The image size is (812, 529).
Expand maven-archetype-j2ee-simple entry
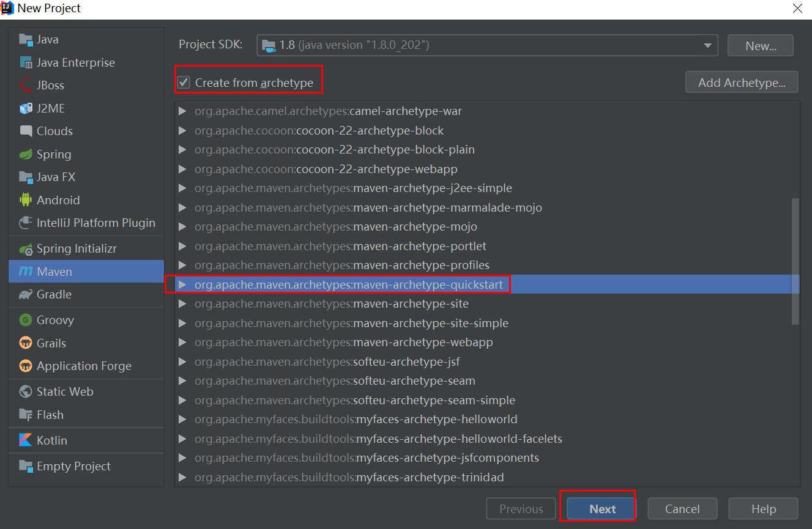coord(182,188)
